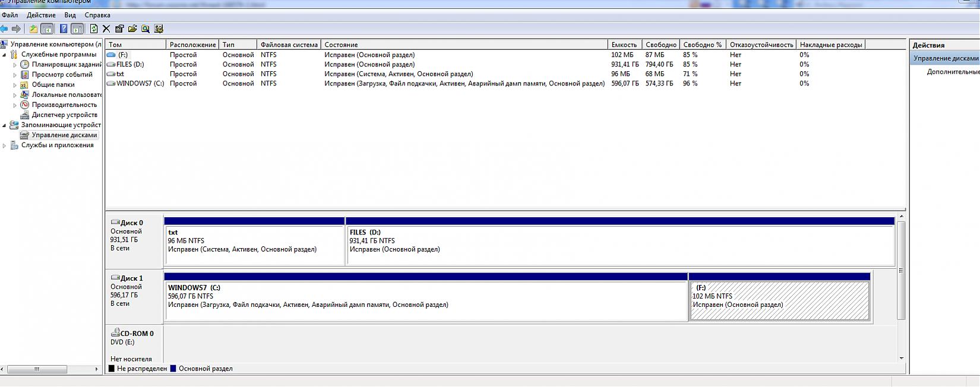
Task: Select WINDOWS7 (C:) volume in the list
Action: tap(140, 83)
